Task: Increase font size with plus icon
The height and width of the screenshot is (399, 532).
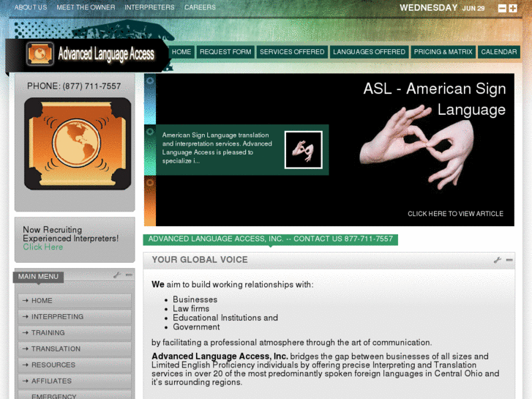Action: (x=513, y=9)
